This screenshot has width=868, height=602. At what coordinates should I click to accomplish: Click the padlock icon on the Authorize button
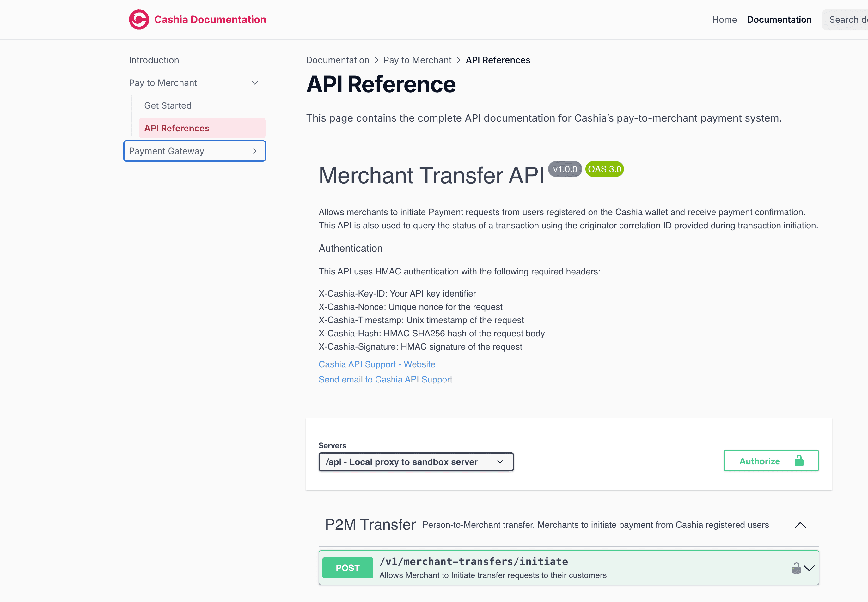pyautogui.click(x=799, y=460)
